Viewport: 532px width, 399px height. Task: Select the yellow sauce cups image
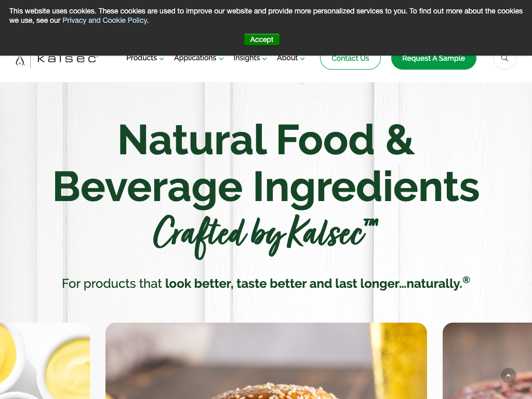tap(45, 361)
